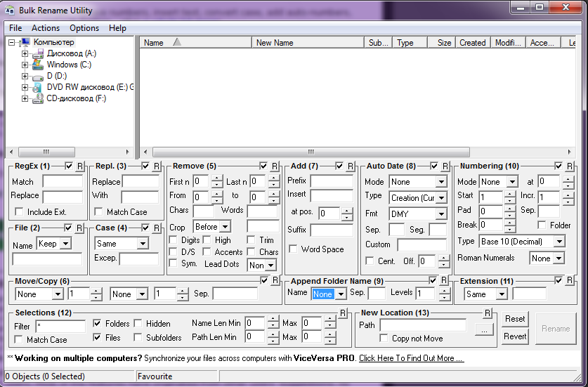Reset File (2) section with R button
This screenshot has width=588, height=387.
(x=79, y=228)
